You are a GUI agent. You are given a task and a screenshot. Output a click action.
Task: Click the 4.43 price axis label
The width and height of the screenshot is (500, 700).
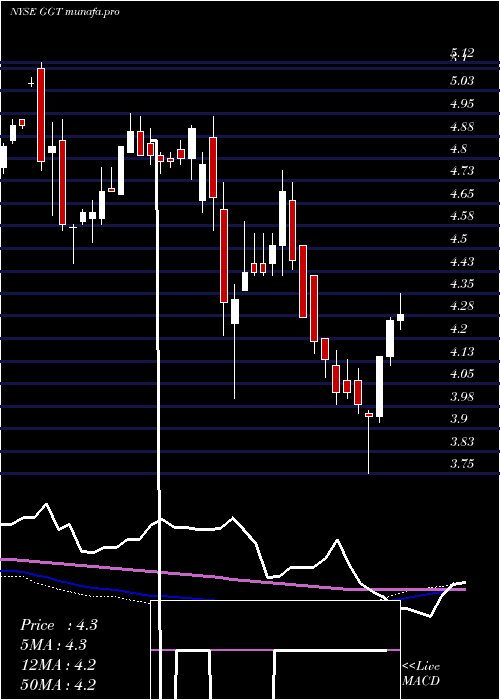click(x=462, y=261)
